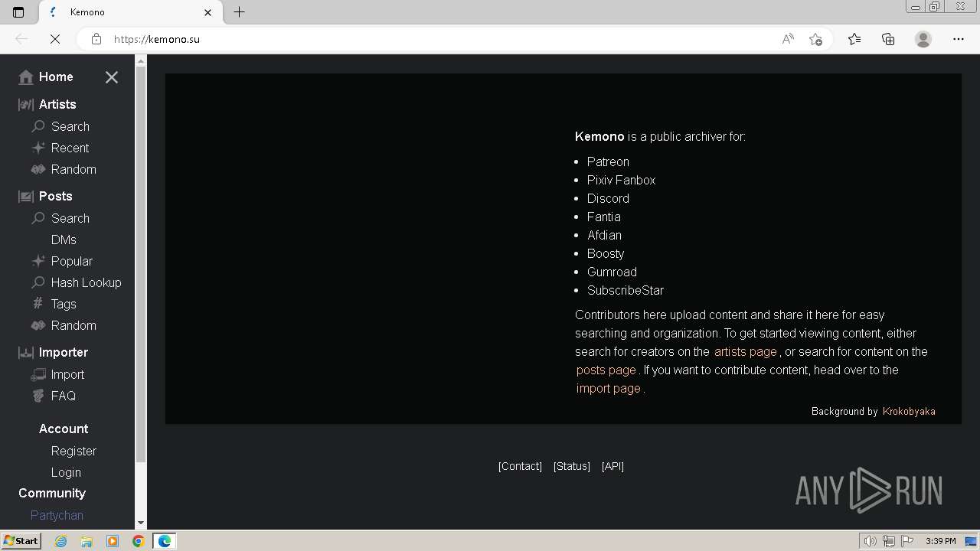Open Krokobyaka background credit link
980x551 pixels.
(x=909, y=411)
